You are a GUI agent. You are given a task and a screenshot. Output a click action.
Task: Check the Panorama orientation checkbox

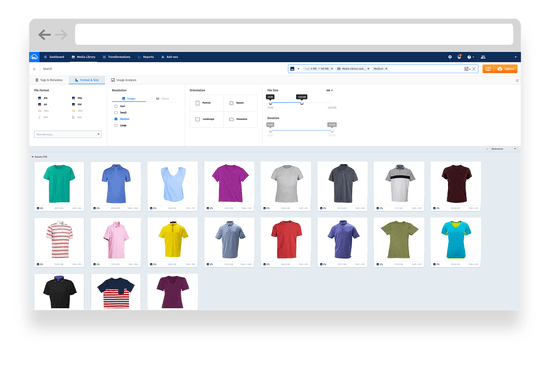[231, 119]
